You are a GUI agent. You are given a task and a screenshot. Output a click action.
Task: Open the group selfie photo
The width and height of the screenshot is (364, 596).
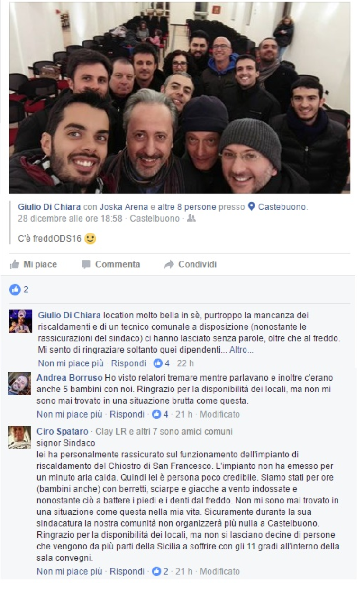coord(180,97)
